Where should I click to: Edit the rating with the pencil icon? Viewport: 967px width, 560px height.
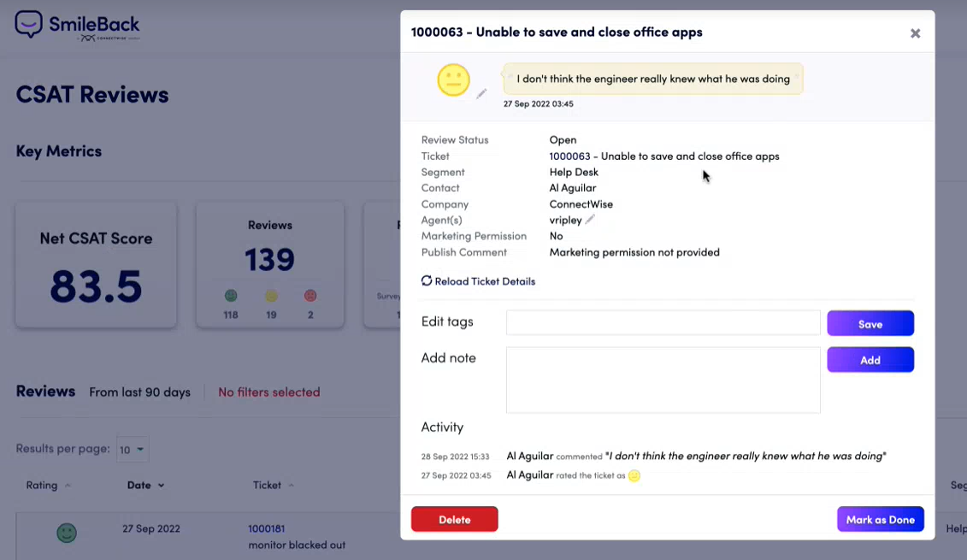(x=481, y=93)
